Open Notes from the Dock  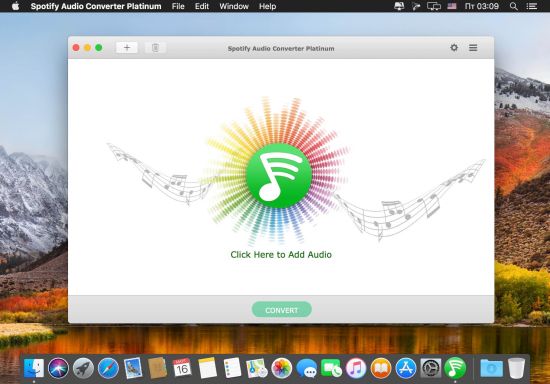pos(207,368)
